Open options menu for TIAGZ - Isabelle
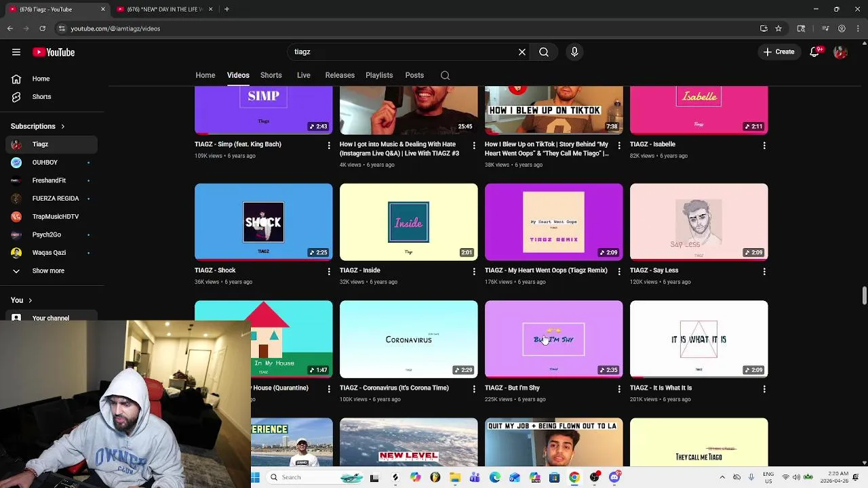Viewport: 868px width, 488px height. pos(764,145)
